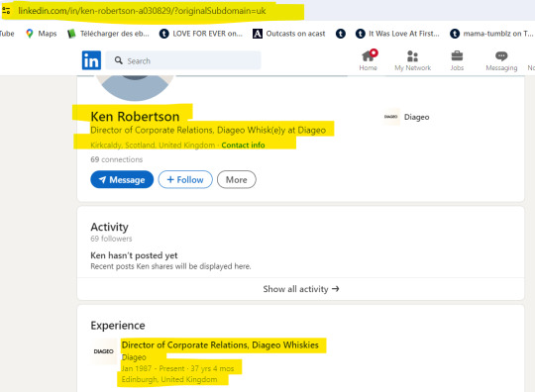This screenshot has height=392, width=535.
Task: Click site settings icon in address bar
Action: (6, 11)
